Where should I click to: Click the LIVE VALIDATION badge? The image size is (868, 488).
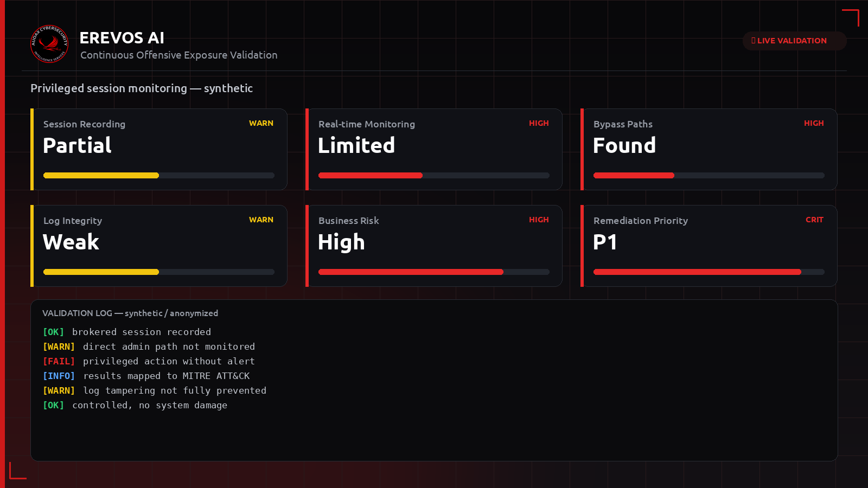tap(794, 41)
